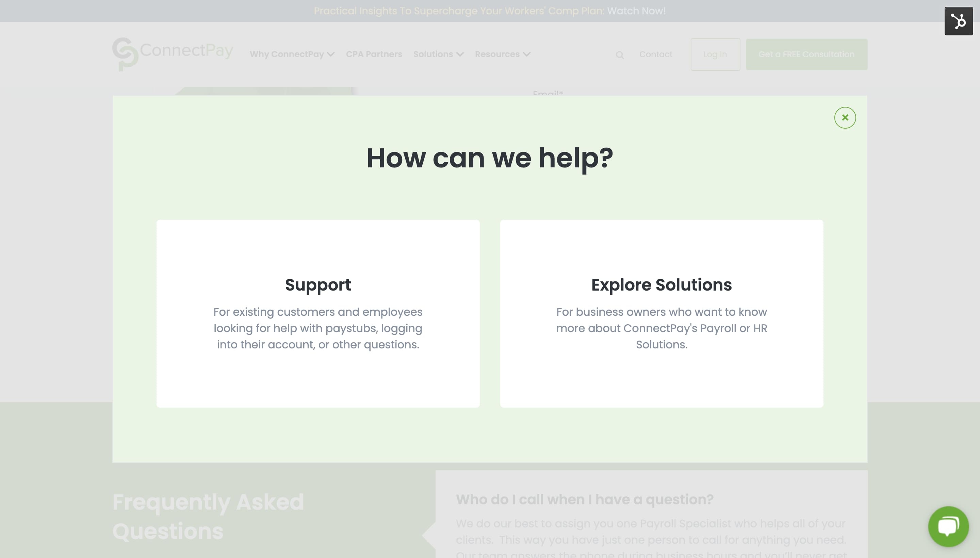Click Get a FREE Consultation button

coord(806,54)
